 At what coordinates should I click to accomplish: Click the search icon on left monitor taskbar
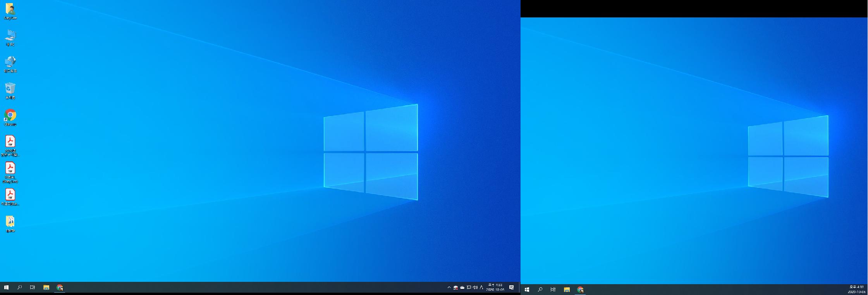pos(19,287)
